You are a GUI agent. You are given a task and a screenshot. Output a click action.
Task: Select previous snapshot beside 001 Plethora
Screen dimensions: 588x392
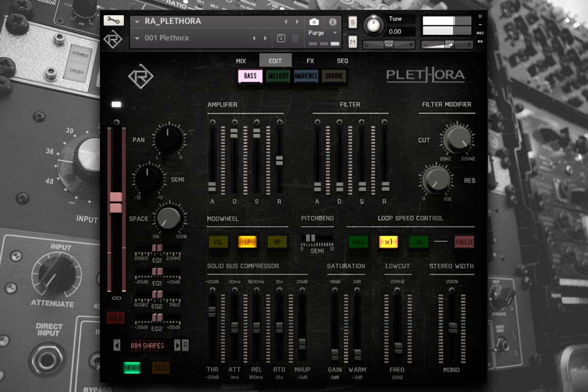[x=254, y=38]
